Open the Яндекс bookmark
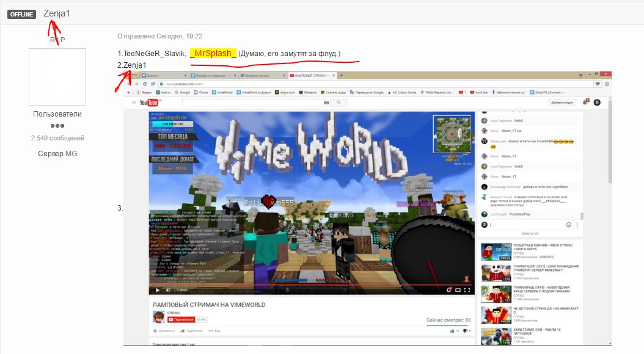Viewport: 644px width, 354px height. coord(144,92)
